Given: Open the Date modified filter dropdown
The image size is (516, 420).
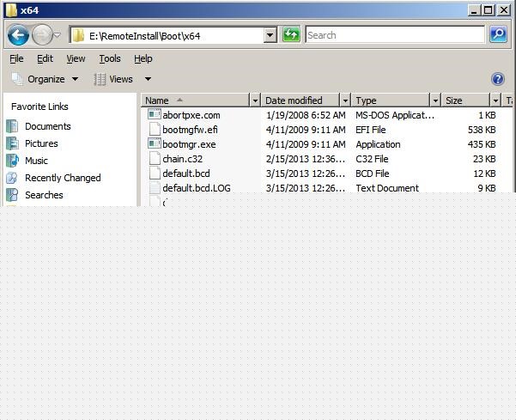Looking at the screenshot, I should [x=345, y=100].
